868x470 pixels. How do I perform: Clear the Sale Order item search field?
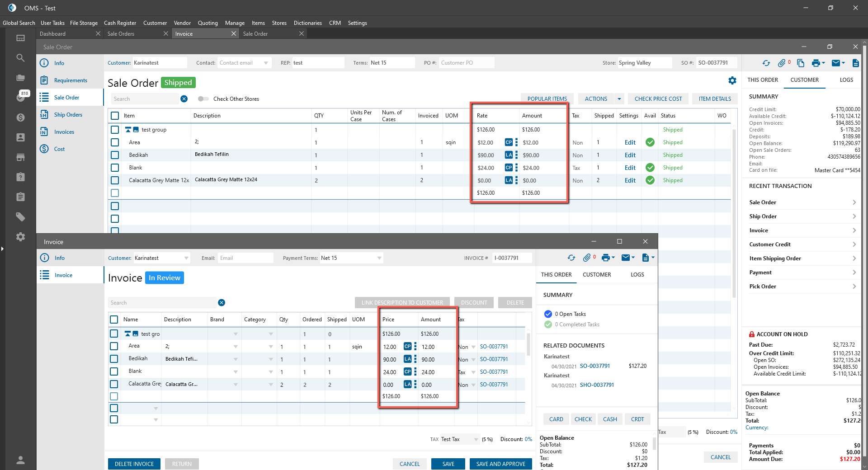point(184,99)
